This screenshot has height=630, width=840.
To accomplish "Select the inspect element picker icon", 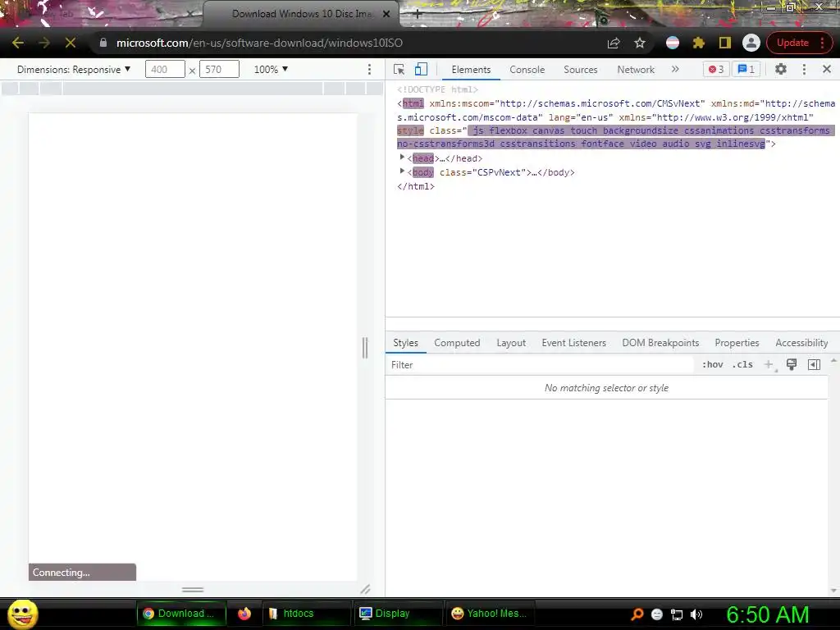I will click(x=399, y=70).
